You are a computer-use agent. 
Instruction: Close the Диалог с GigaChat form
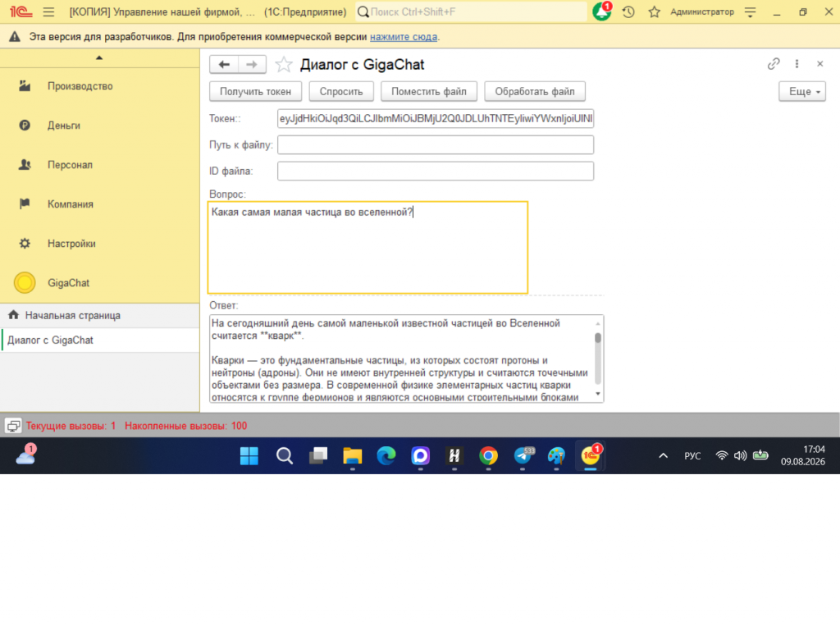(819, 64)
